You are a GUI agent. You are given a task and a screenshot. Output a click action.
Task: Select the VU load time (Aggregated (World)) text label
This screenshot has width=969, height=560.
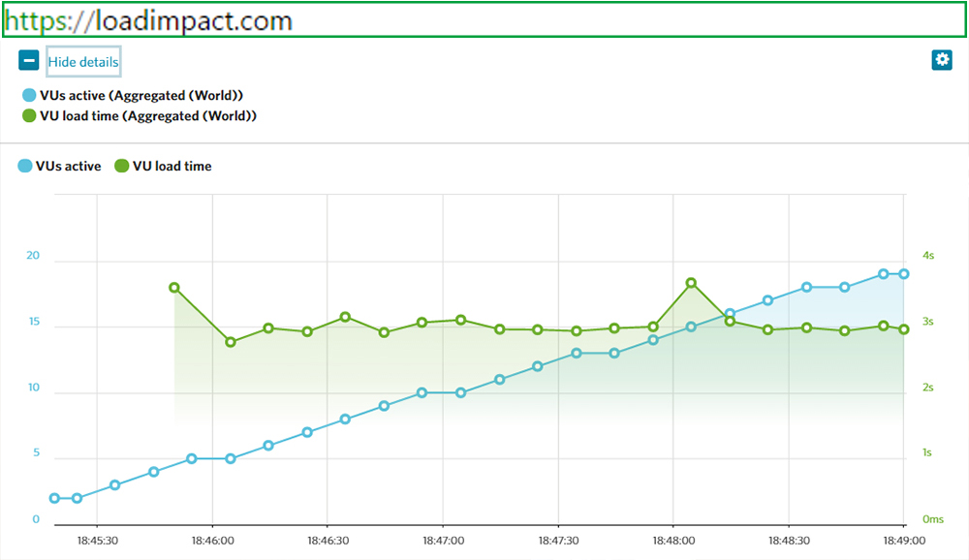[x=148, y=116]
